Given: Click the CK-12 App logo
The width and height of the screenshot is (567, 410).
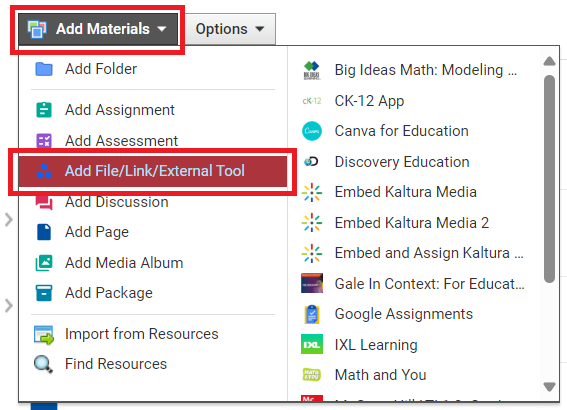Looking at the screenshot, I should point(312,101).
